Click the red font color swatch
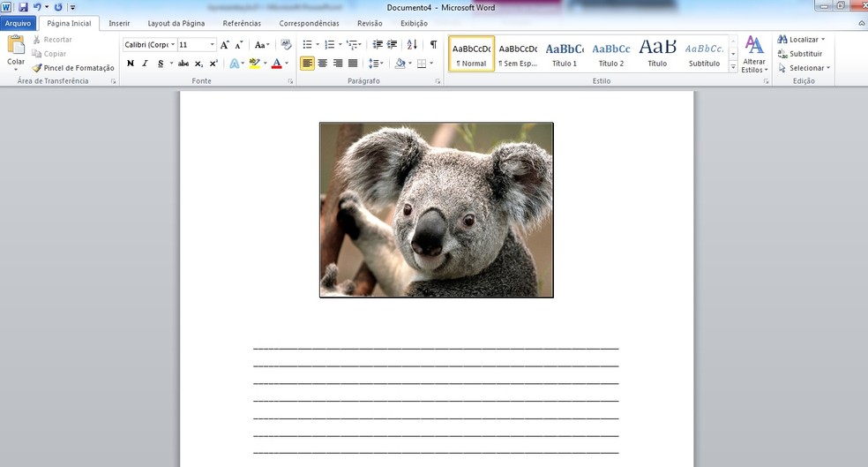 click(276, 64)
